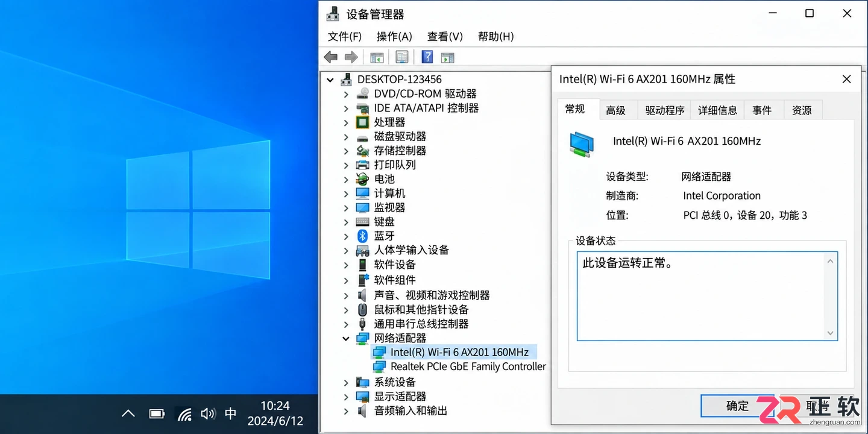The image size is (868, 434).
Task: Show hidden tray icons with up chevron
Action: pos(128,414)
